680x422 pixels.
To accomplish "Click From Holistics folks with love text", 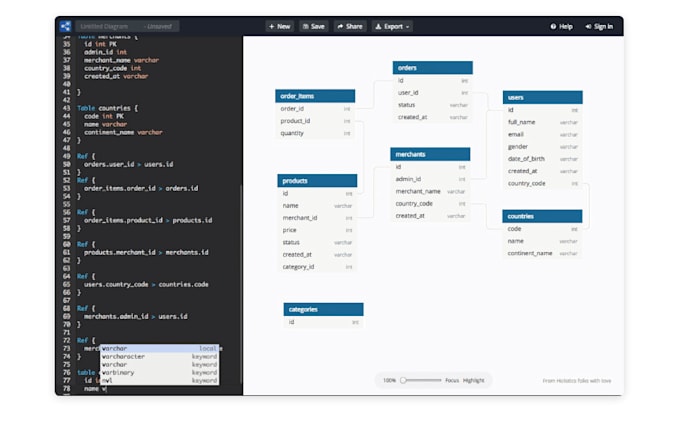I will 577,381.
